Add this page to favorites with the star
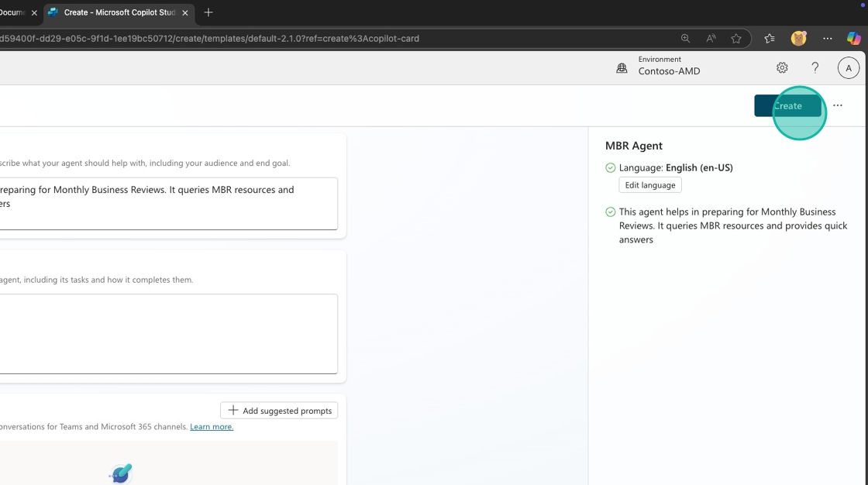The image size is (868, 485). pyautogui.click(x=736, y=39)
